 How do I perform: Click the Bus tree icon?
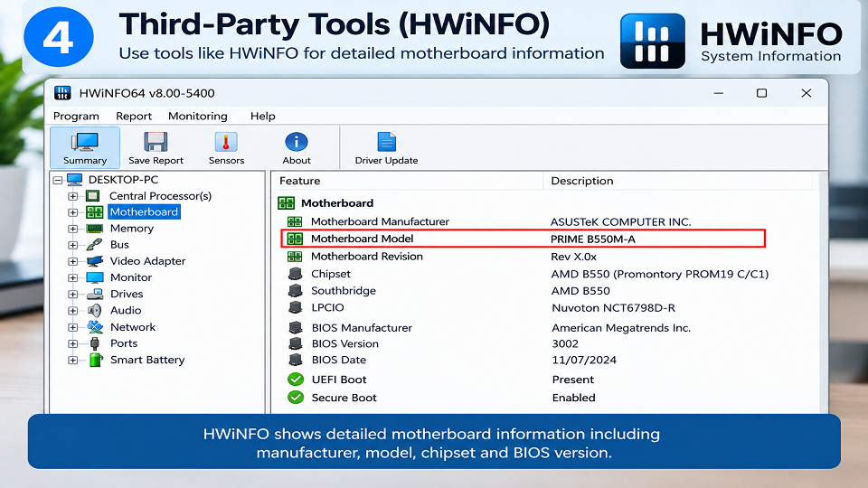[x=95, y=245]
